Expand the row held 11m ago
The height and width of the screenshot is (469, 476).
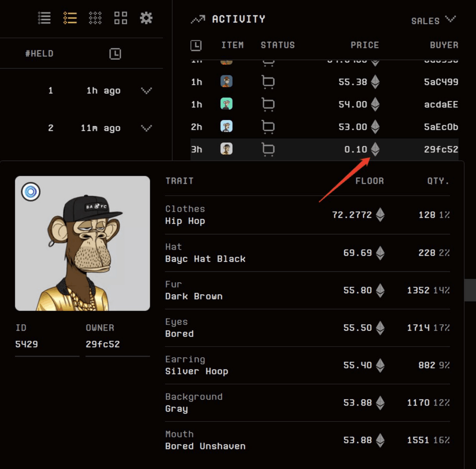pos(146,128)
